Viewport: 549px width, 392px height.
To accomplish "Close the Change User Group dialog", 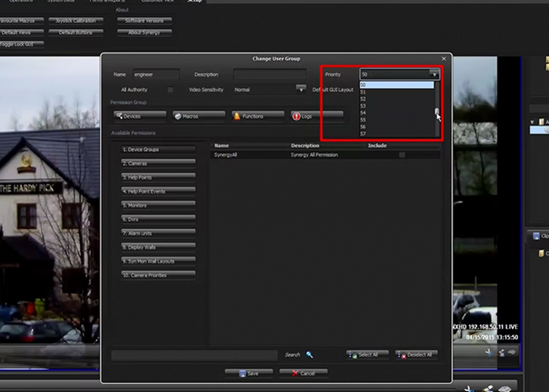I will [x=444, y=59].
